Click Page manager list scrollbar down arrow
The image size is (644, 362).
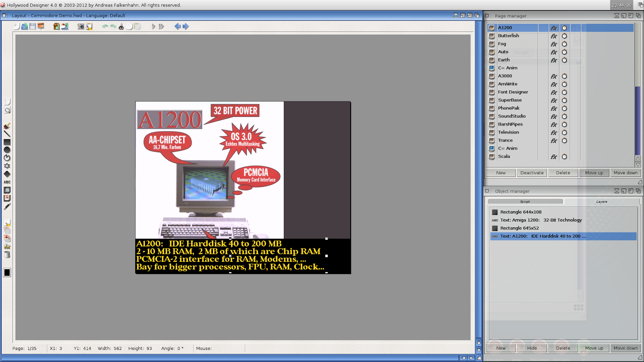pyautogui.click(x=638, y=164)
